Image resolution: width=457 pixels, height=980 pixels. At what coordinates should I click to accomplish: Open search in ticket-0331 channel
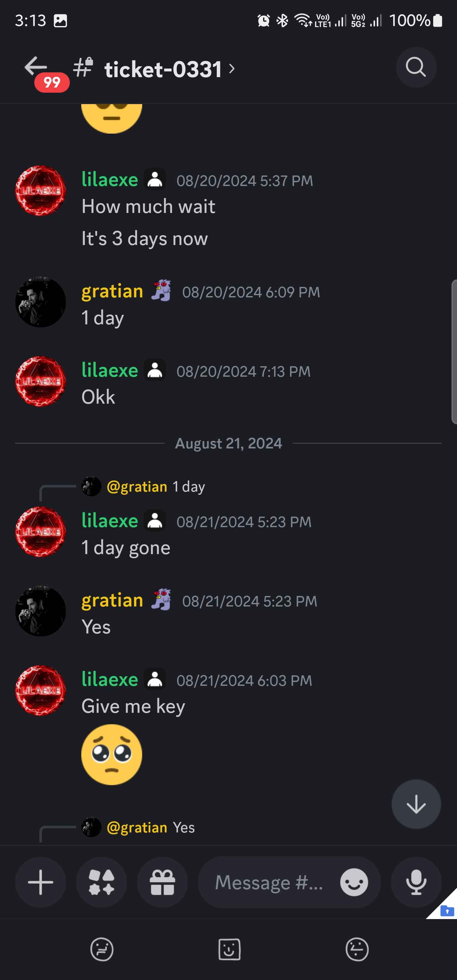tap(415, 67)
